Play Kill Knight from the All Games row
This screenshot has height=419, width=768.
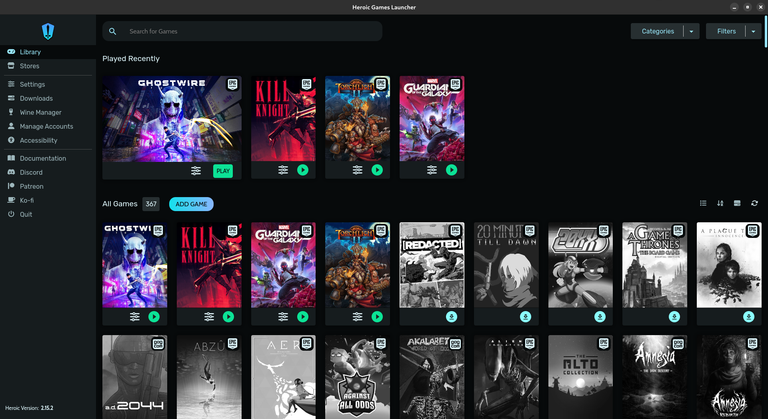pyautogui.click(x=228, y=317)
